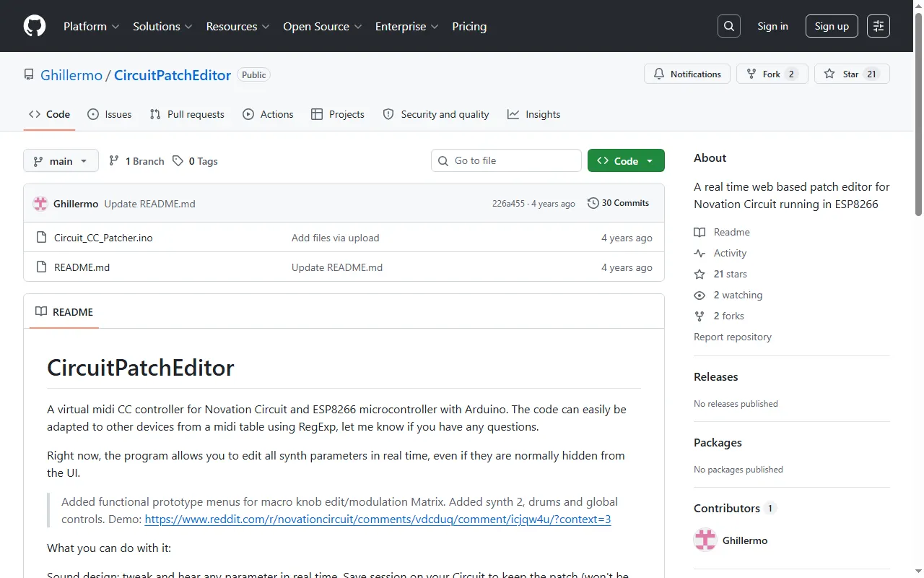Click Report repository
Image resolution: width=924 pixels, height=578 pixels.
(x=732, y=337)
